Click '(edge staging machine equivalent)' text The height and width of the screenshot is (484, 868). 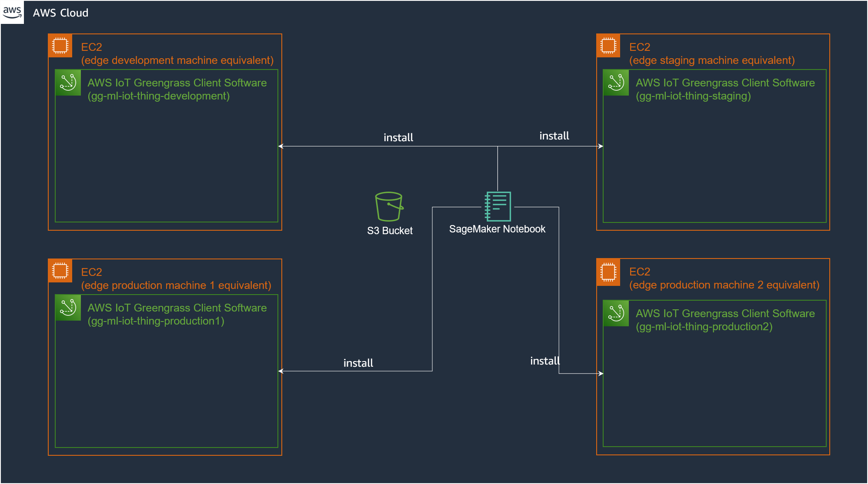click(x=712, y=60)
